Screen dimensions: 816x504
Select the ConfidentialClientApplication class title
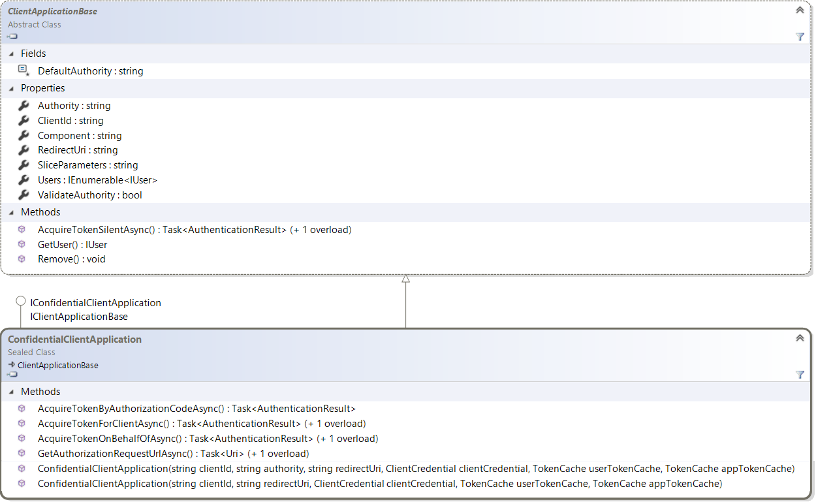point(74,339)
